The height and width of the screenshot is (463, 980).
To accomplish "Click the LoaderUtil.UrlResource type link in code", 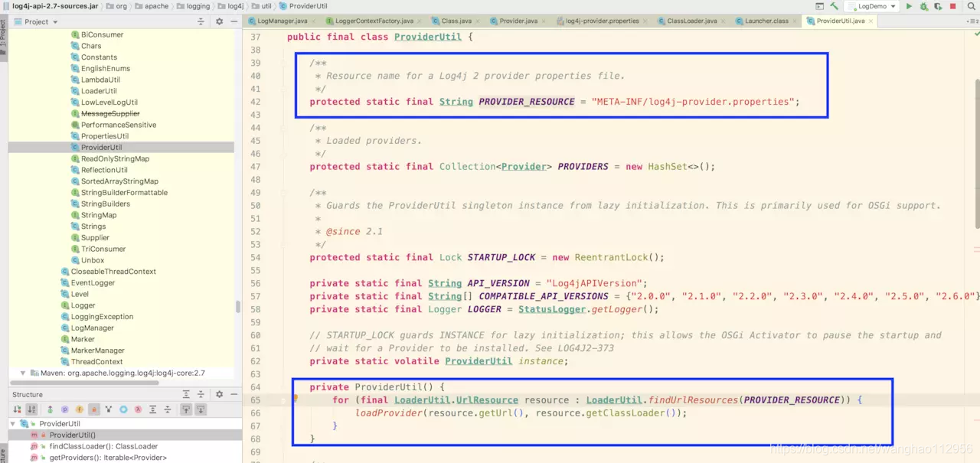I will [456, 399].
